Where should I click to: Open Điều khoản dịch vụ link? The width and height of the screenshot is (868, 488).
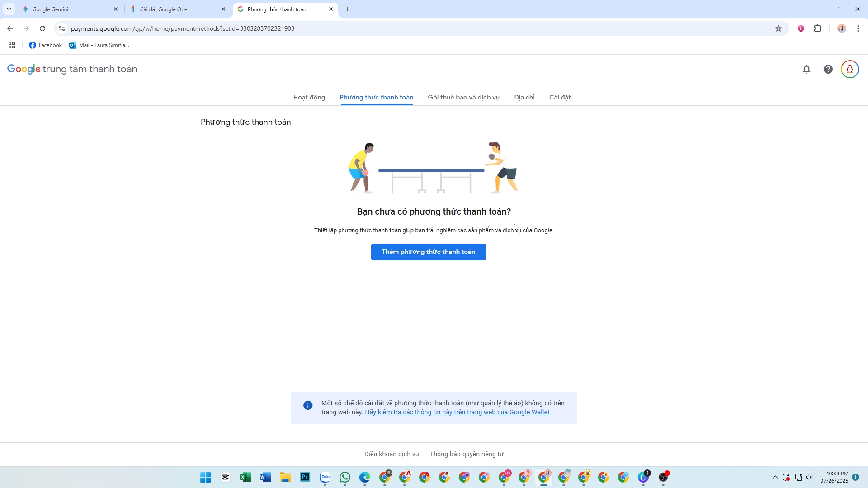point(392,454)
